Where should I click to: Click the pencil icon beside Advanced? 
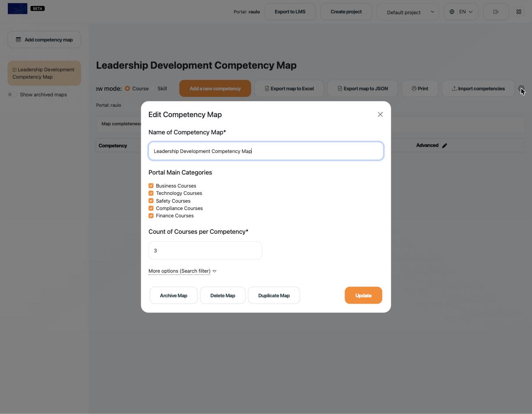coord(445,146)
